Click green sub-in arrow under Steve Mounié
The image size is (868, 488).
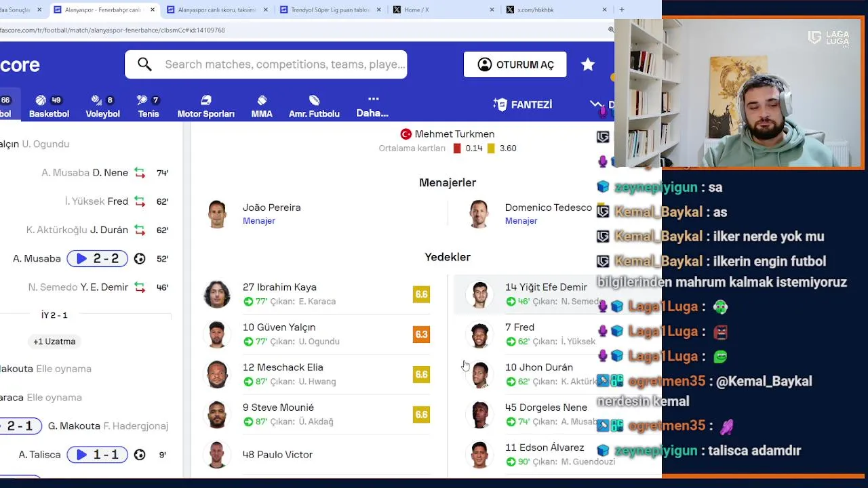248,422
